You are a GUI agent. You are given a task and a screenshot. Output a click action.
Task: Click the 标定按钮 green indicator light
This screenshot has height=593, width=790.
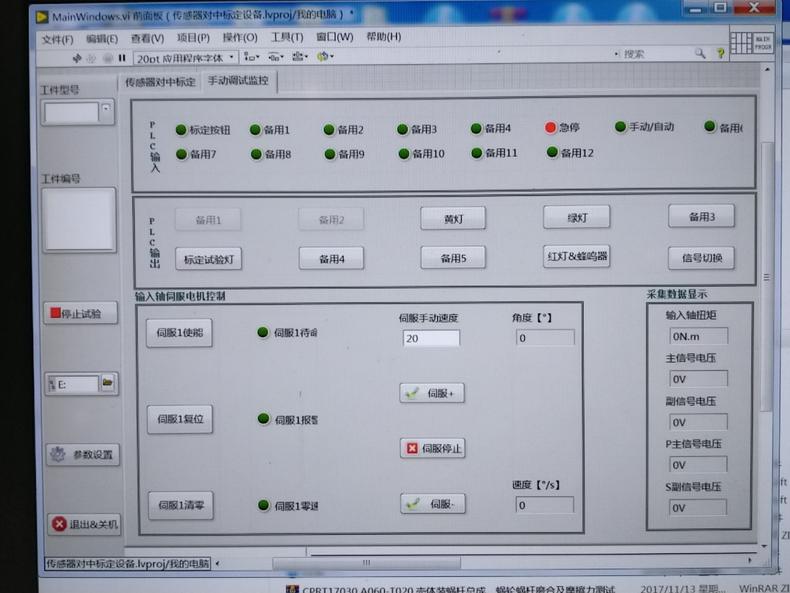pyautogui.click(x=181, y=130)
